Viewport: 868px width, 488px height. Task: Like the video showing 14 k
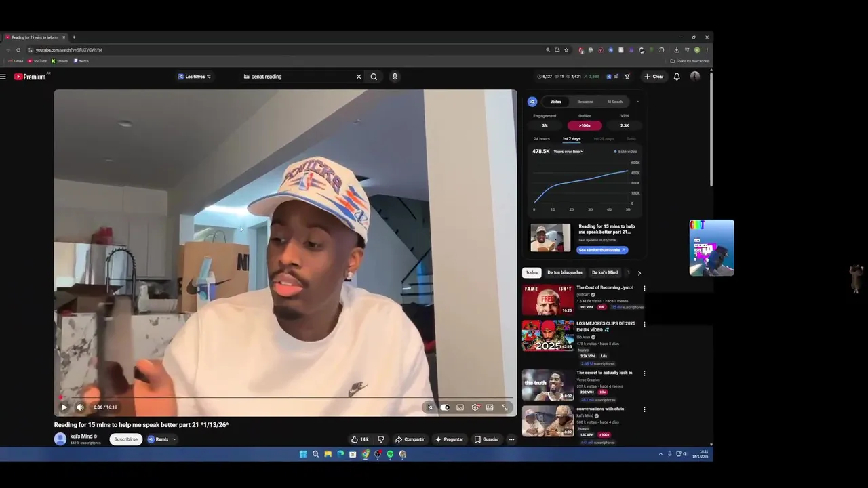[x=359, y=439]
